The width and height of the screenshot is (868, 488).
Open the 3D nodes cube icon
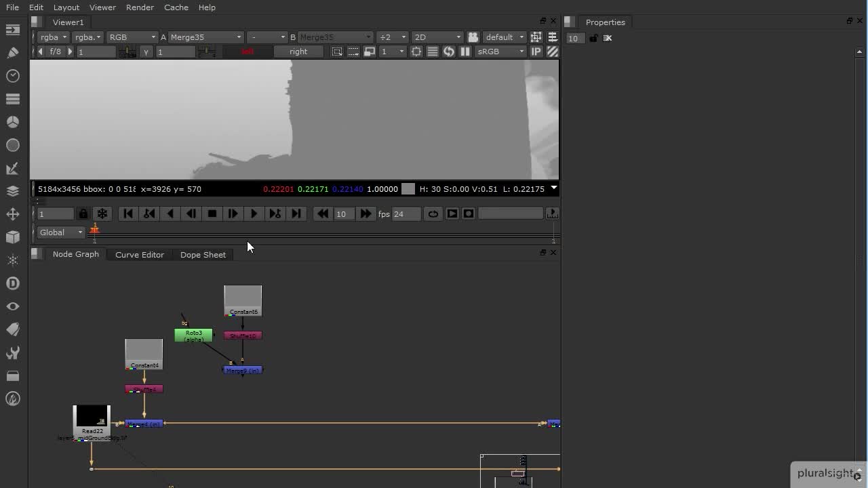click(x=13, y=237)
